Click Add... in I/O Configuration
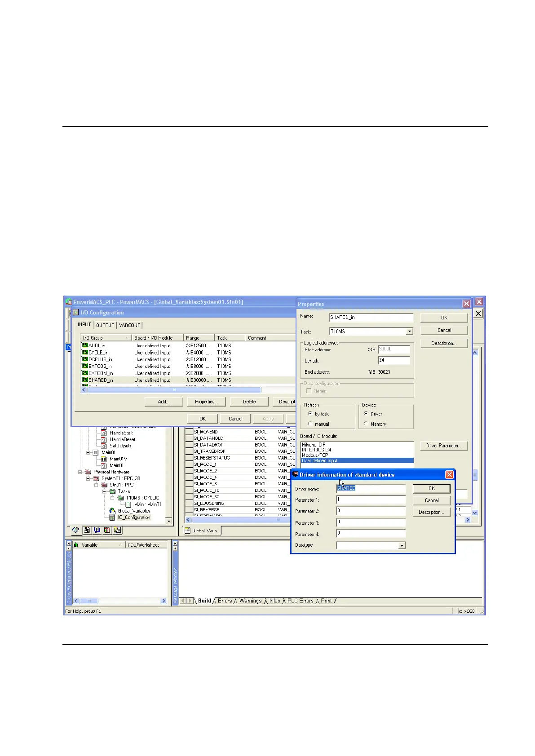The image size is (535, 756). point(164,402)
